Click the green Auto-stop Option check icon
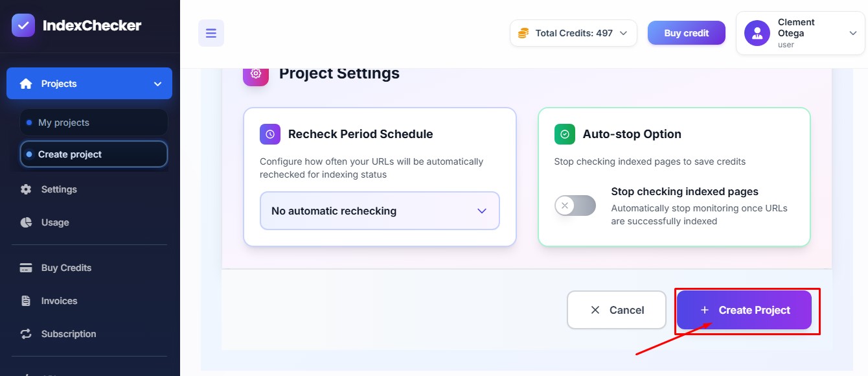This screenshot has width=868, height=376. point(565,134)
